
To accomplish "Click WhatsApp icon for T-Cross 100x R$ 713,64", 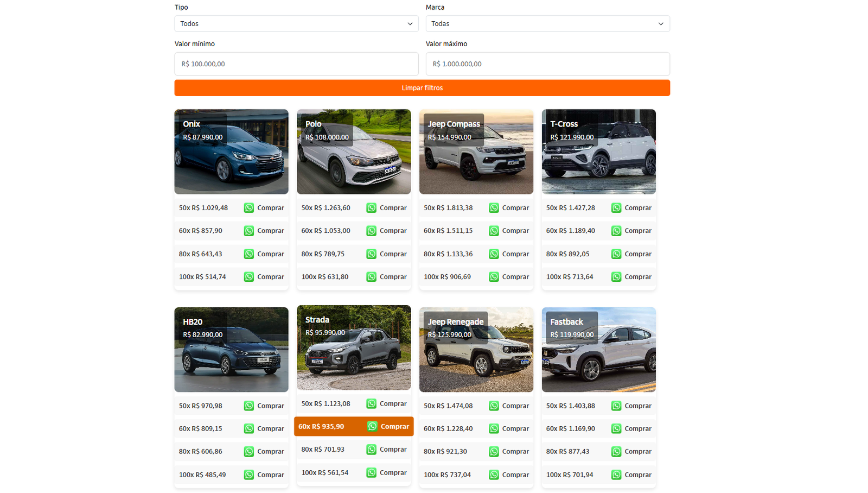I will click(617, 277).
